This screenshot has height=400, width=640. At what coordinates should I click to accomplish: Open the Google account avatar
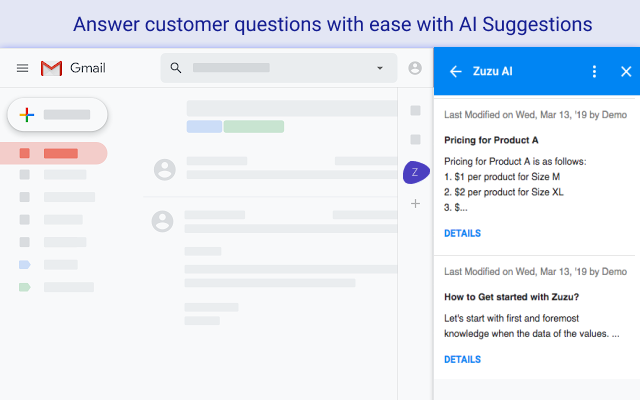[x=415, y=68]
